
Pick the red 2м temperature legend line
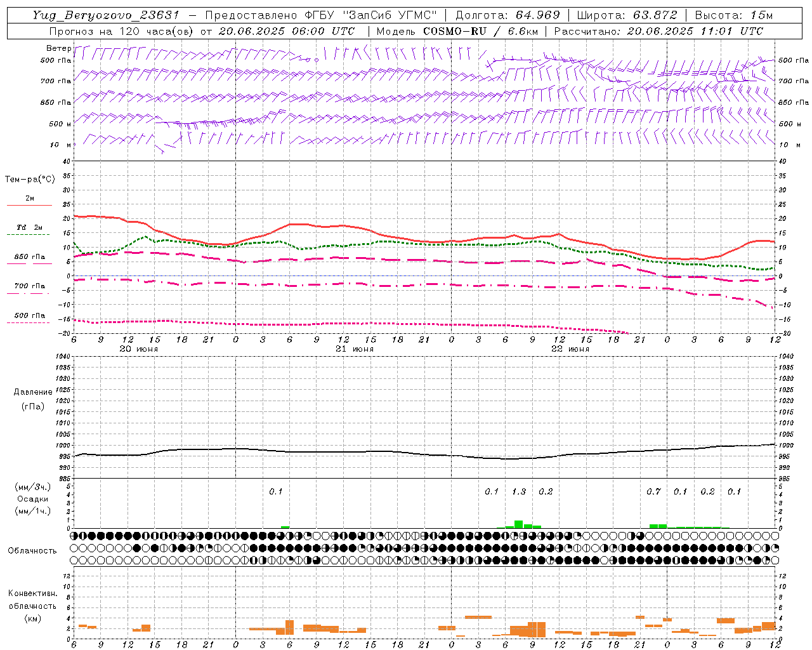[29, 205]
